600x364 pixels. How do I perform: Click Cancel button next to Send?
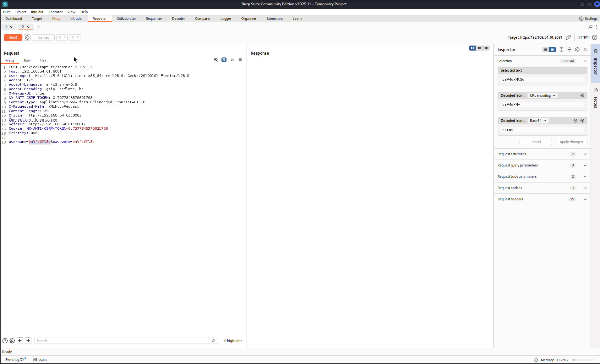click(x=43, y=37)
